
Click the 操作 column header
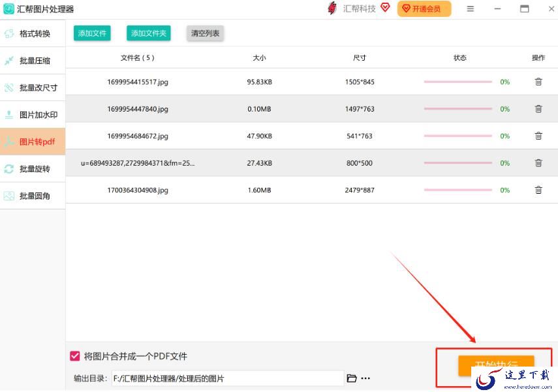pyautogui.click(x=538, y=57)
